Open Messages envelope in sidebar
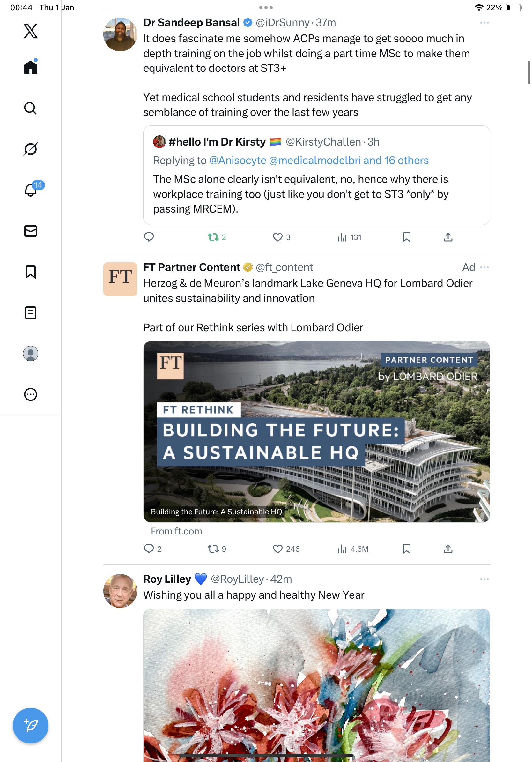 click(31, 231)
